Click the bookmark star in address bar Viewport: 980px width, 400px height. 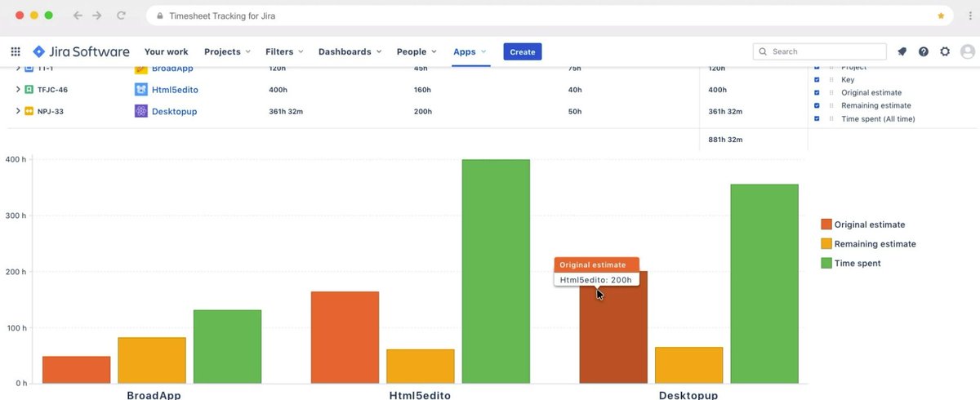(941, 16)
